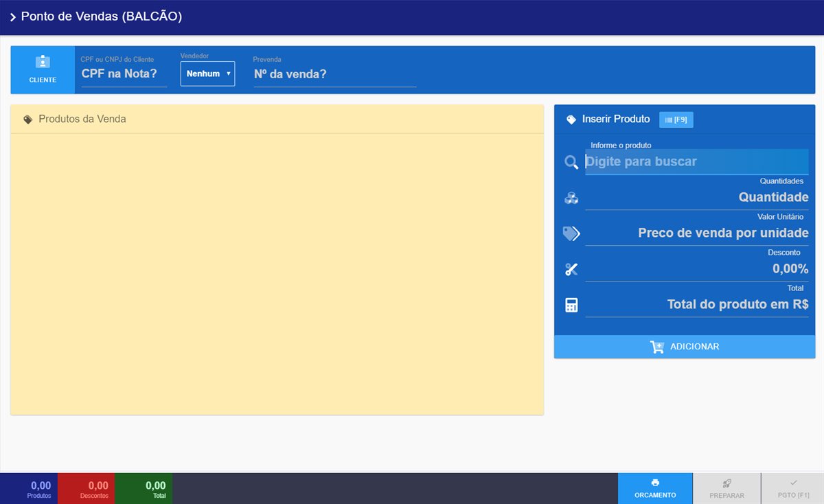
Task: Add the product with the ADICIONAR button
Action: (685, 347)
